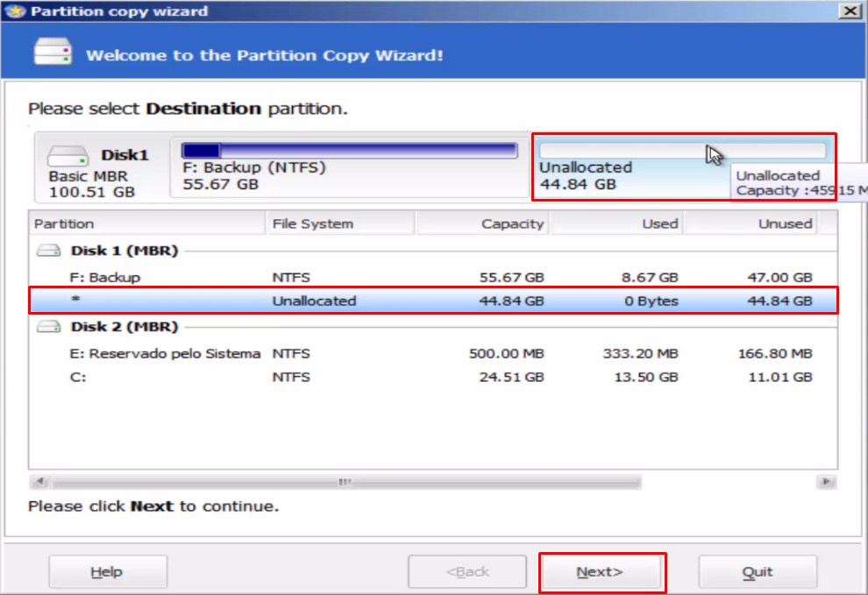Click the 11.01 GB unused cell
Screen dimensions: 868x595
click(x=780, y=378)
